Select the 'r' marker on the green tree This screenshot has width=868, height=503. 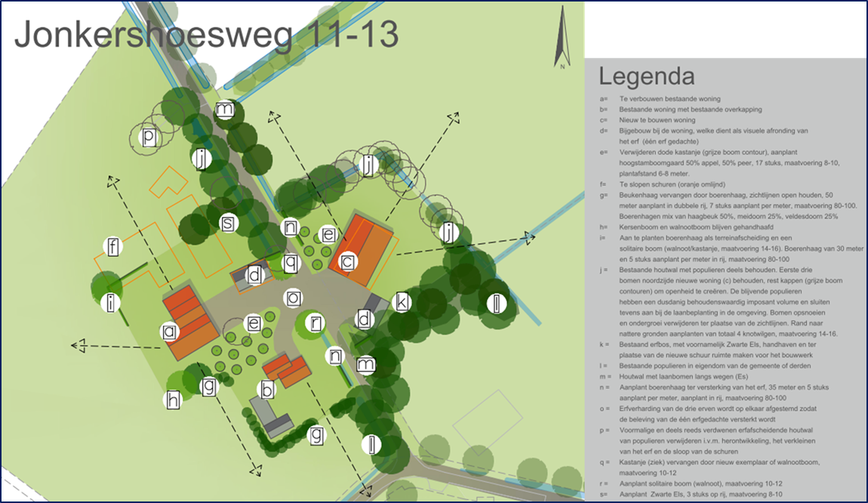[x=315, y=323]
